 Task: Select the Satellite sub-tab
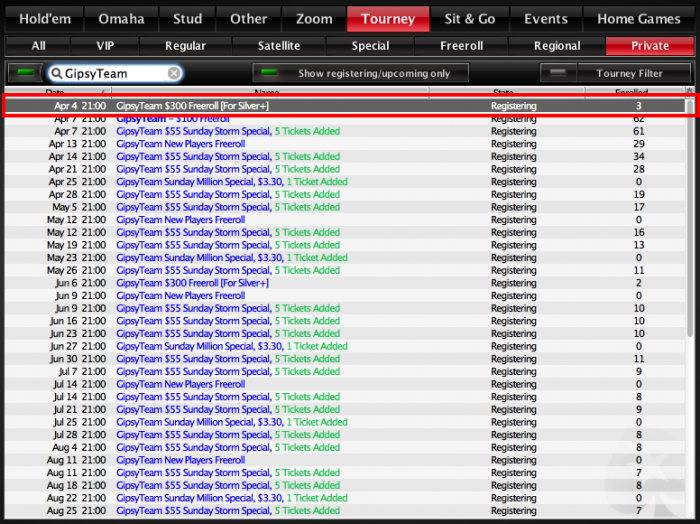pyautogui.click(x=279, y=46)
